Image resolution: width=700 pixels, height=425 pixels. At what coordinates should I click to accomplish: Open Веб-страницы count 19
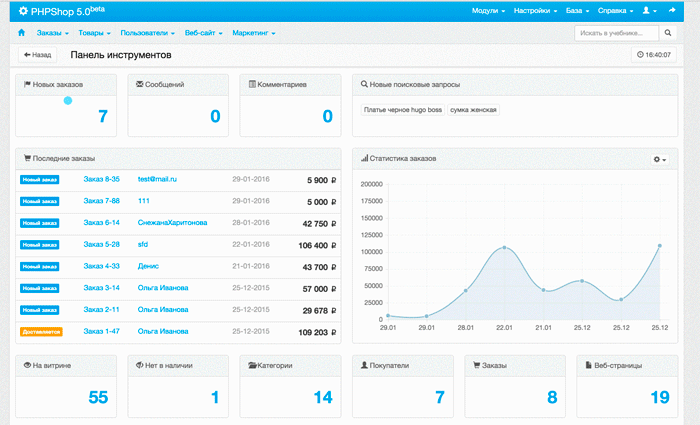click(660, 397)
